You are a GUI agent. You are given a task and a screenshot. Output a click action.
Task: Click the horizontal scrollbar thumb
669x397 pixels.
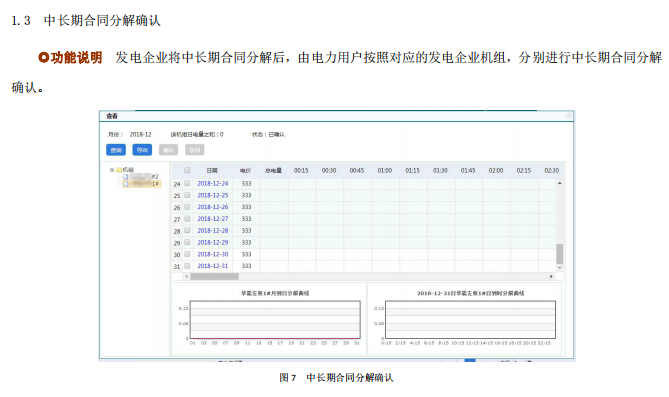coord(214,277)
